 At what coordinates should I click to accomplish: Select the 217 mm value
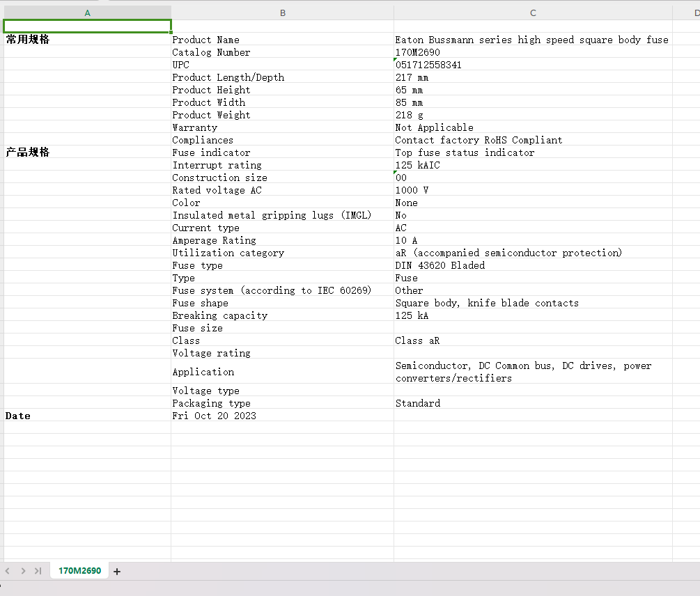(533, 77)
